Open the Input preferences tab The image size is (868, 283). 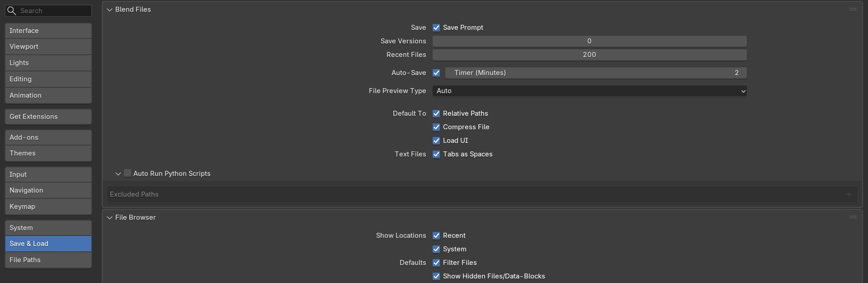pyautogui.click(x=48, y=175)
